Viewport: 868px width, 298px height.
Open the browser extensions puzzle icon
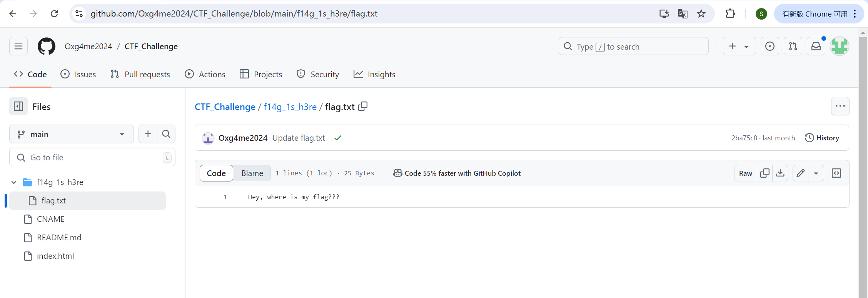[730, 14]
